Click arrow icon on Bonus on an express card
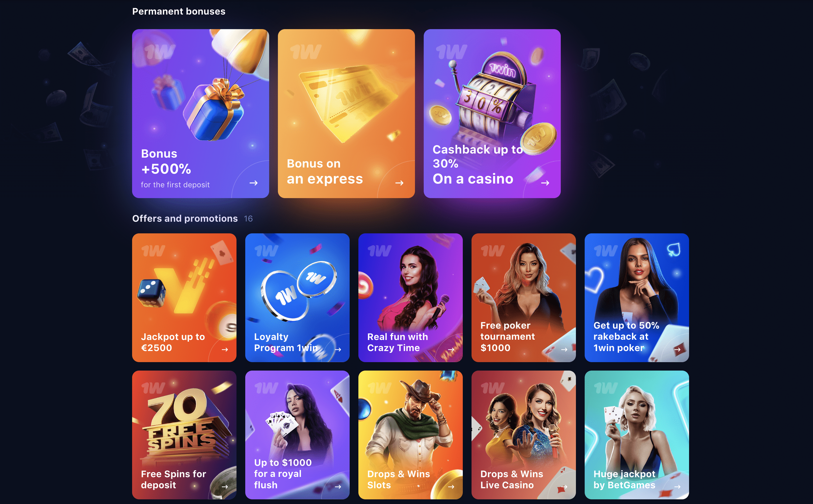This screenshot has width=813, height=504. [399, 183]
